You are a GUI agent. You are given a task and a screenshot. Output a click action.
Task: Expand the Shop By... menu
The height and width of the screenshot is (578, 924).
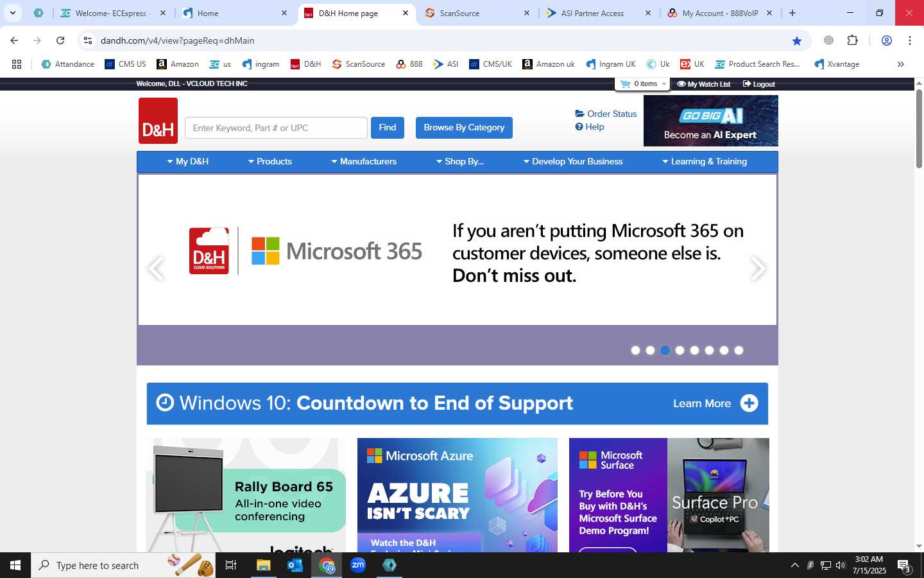pos(459,161)
